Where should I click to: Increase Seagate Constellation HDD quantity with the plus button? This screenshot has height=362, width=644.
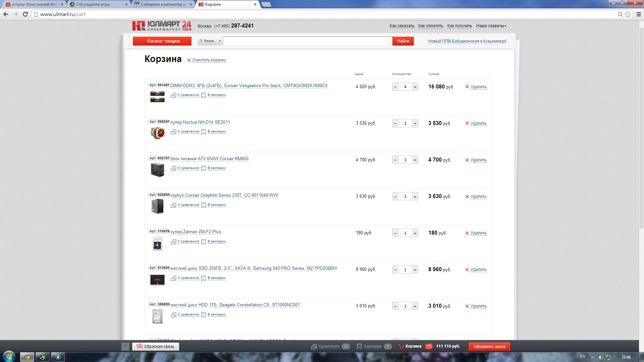click(415, 306)
